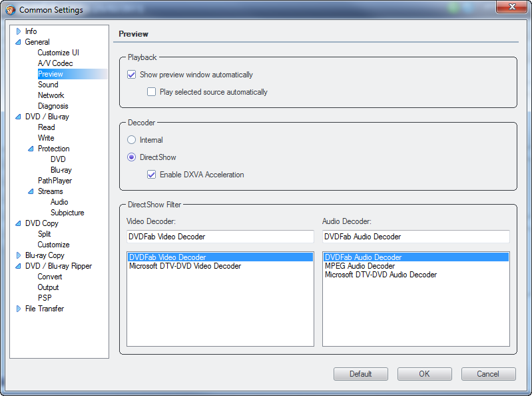This screenshot has height=396, width=532.
Task: Open Customize settings under DVD Copy
Action: [x=54, y=245]
